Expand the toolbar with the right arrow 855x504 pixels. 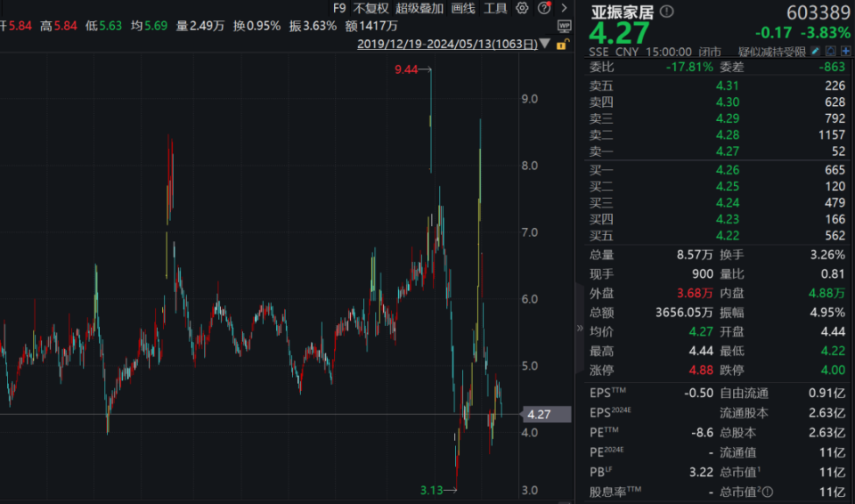tap(564, 8)
